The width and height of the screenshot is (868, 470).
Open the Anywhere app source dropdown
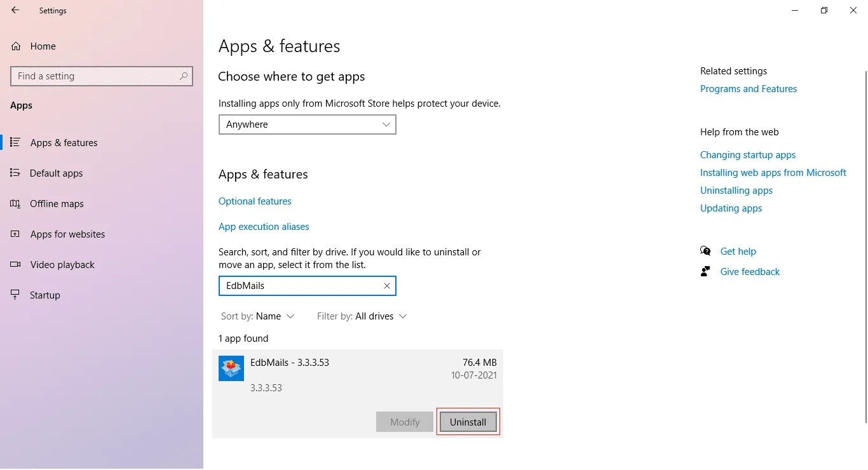point(308,124)
